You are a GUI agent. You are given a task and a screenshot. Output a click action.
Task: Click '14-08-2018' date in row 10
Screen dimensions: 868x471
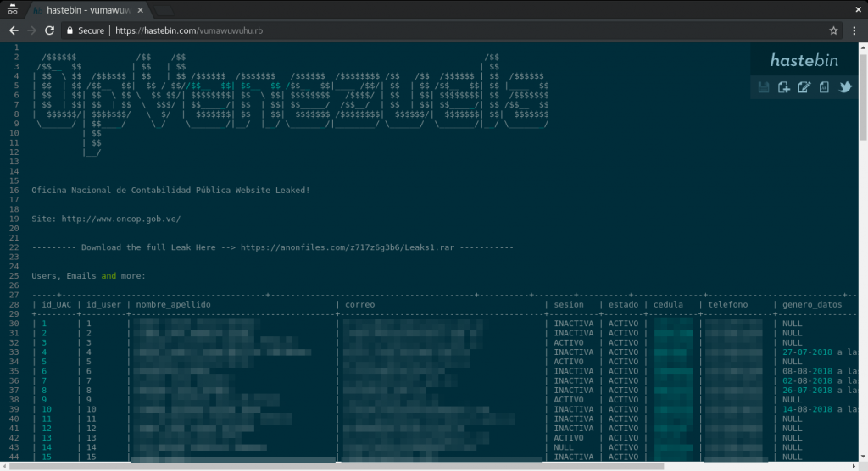pyautogui.click(x=807, y=409)
